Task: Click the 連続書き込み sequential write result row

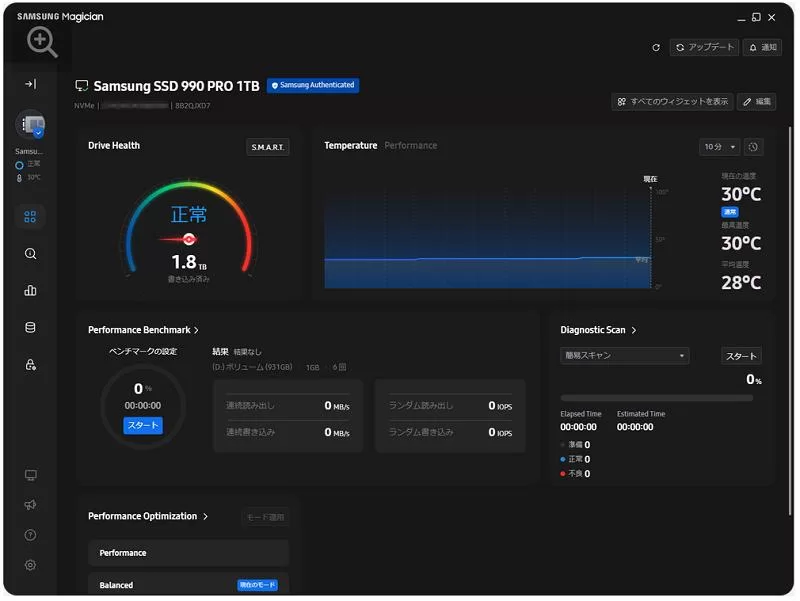Action: coord(288,433)
